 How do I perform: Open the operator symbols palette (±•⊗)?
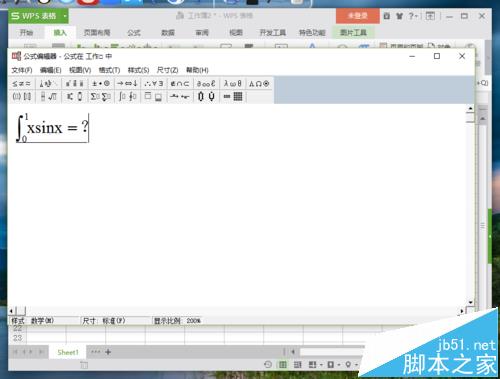(x=101, y=84)
